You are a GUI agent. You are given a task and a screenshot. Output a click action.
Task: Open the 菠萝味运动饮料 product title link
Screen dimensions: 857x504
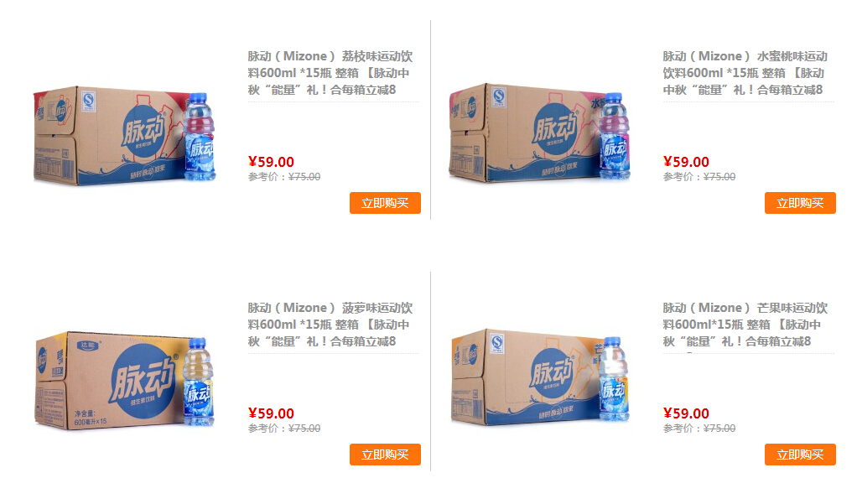pos(330,325)
